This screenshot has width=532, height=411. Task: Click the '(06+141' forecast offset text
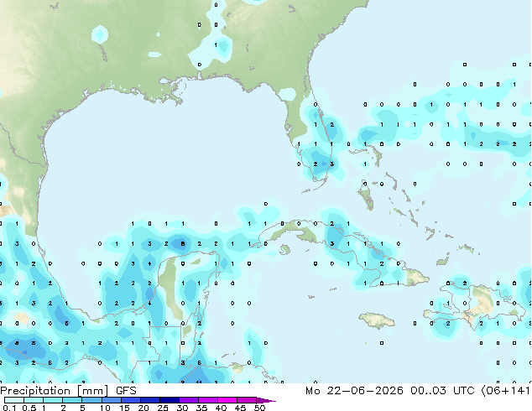click(505, 391)
